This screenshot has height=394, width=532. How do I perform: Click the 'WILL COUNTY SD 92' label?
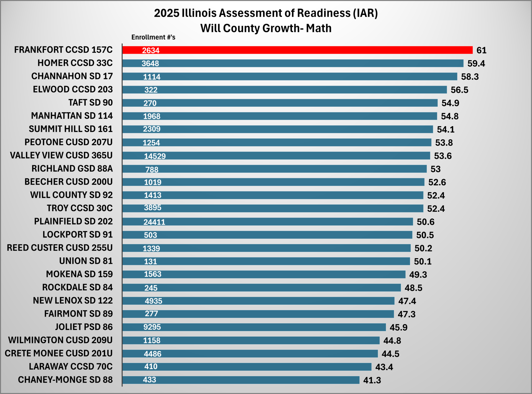click(71, 195)
